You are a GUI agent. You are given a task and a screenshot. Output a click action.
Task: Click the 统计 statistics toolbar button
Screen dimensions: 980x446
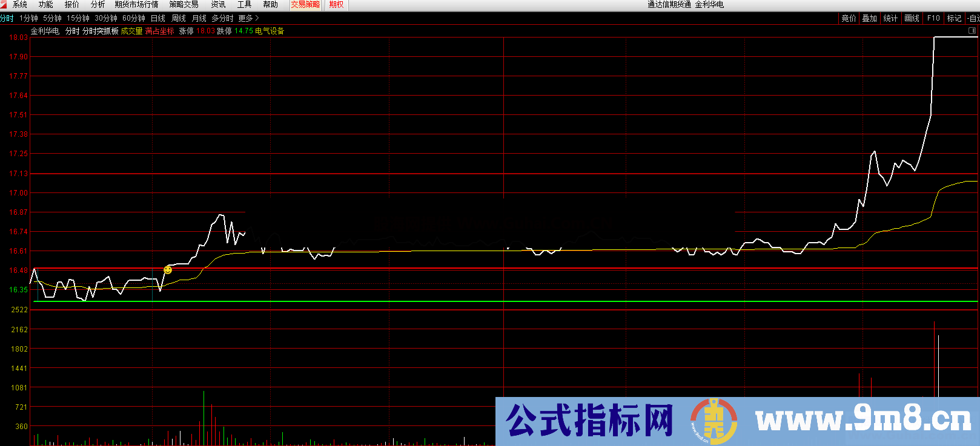(x=890, y=19)
